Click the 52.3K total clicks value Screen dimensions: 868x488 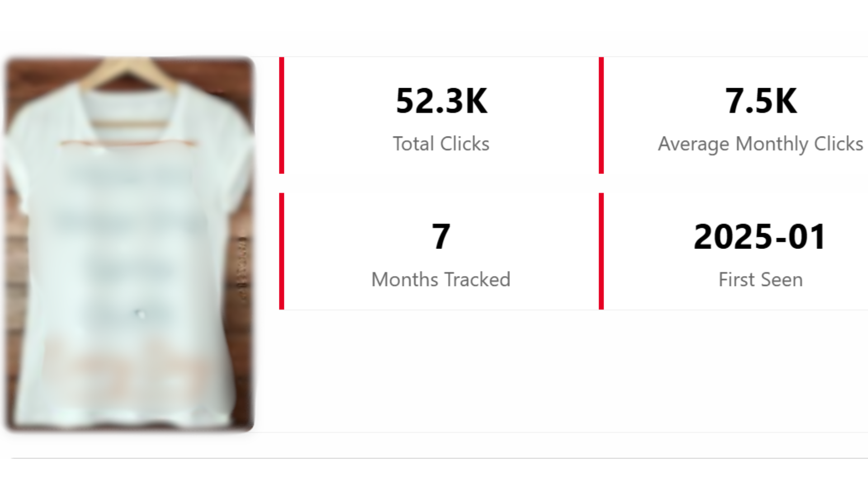[x=441, y=101]
